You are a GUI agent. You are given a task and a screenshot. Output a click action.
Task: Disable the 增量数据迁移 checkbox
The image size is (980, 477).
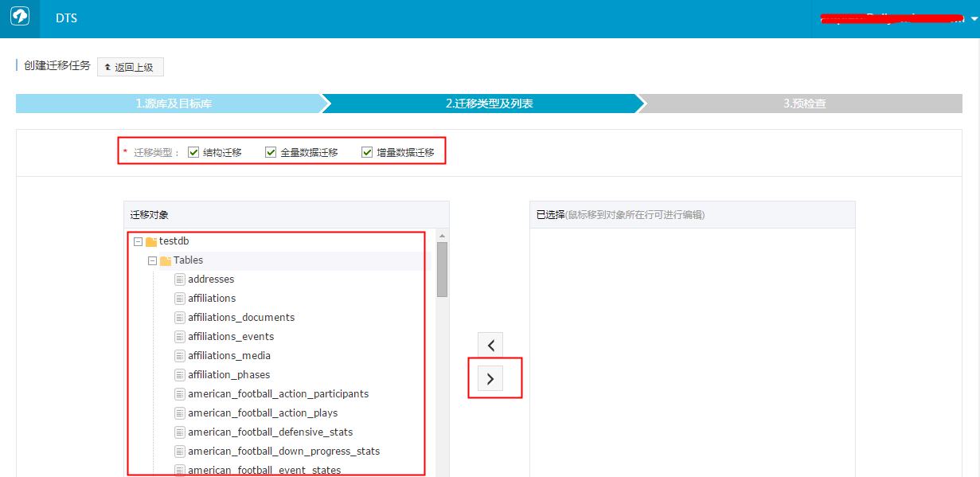point(367,152)
